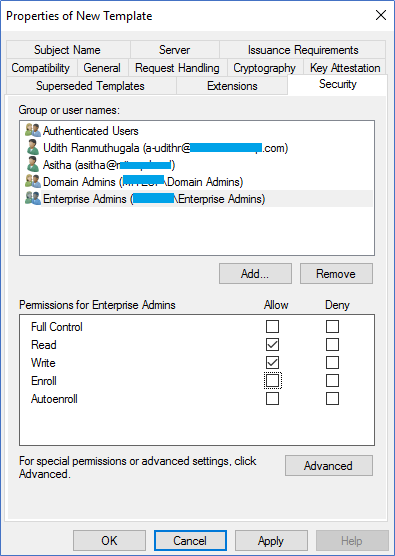The height and width of the screenshot is (556, 395).
Task: Toggle Allow checkbox for Enroll
Action: tap(272, 381)
